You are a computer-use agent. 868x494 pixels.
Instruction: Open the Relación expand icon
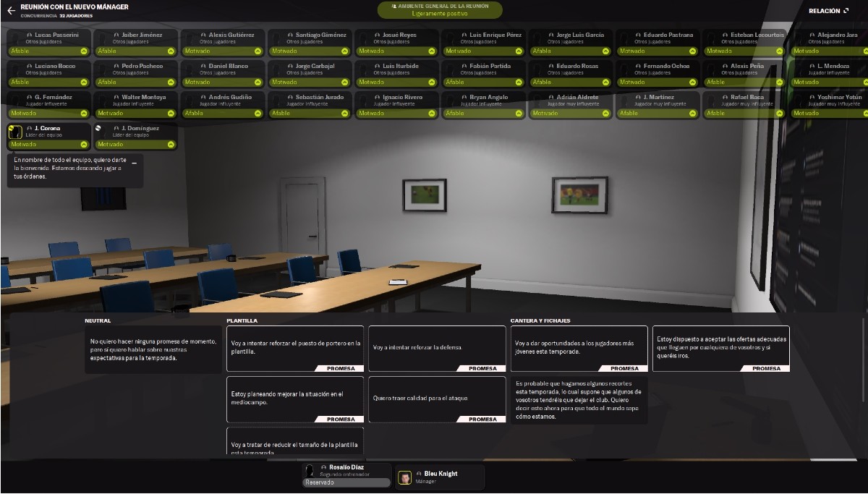coord(846,11)
